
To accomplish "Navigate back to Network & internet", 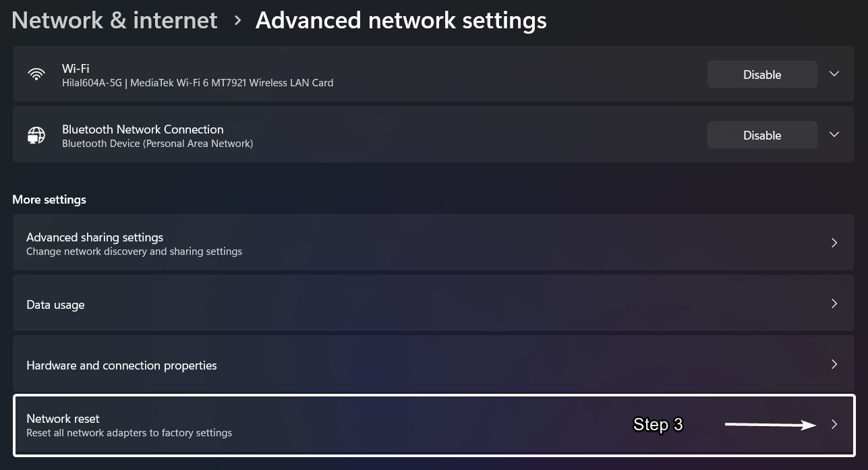I will [113, 20].
